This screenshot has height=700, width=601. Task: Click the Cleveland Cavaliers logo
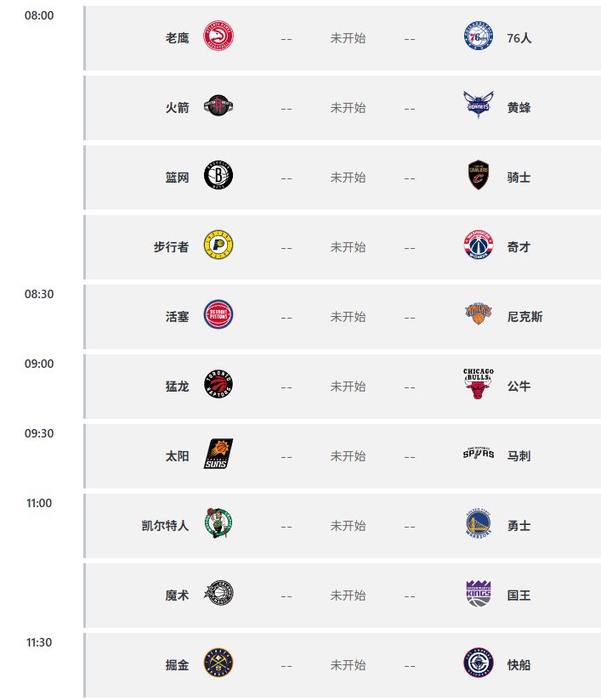[x=478, y=178]
